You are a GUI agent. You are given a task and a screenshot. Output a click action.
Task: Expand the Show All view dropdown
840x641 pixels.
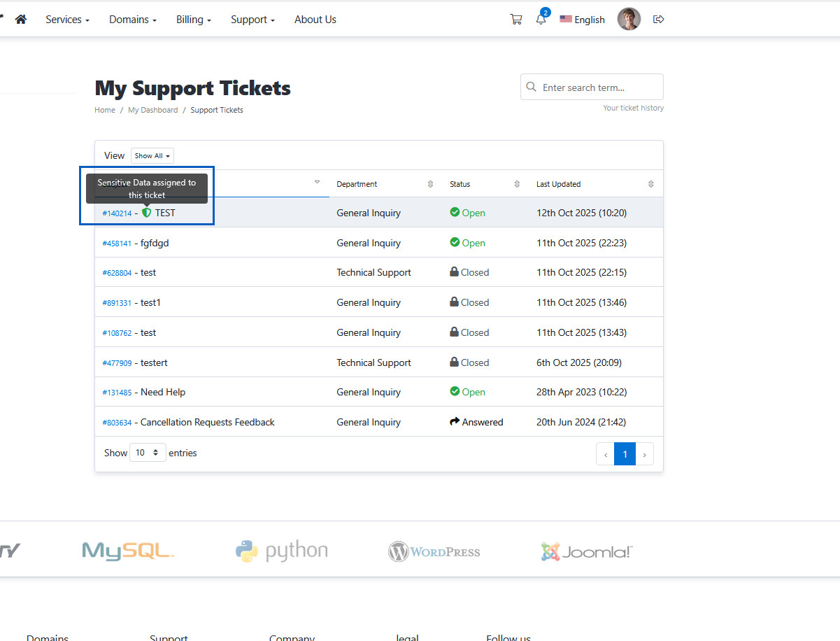pos(152,156)
